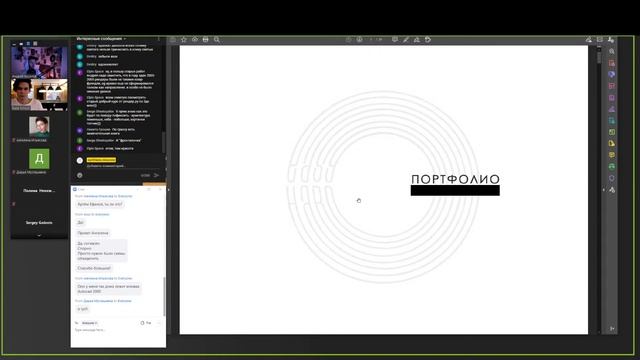Screen dimensions: 640x360
Task: Switch video panel to grid view icon
Action: click(x=35, y=43)
